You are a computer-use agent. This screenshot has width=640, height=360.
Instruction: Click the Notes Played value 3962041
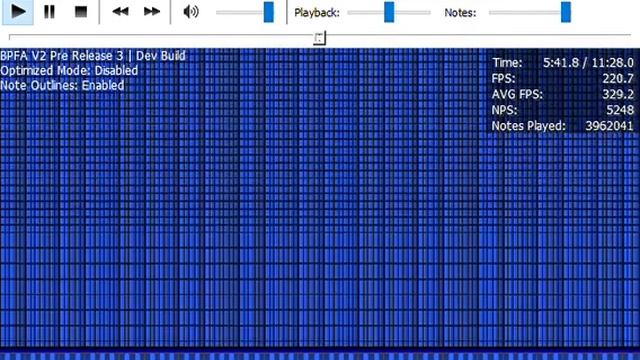[x=609, y=126]
